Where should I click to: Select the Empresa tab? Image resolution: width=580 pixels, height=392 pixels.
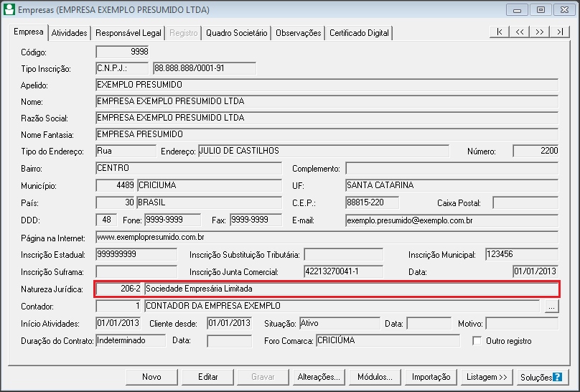29,32
